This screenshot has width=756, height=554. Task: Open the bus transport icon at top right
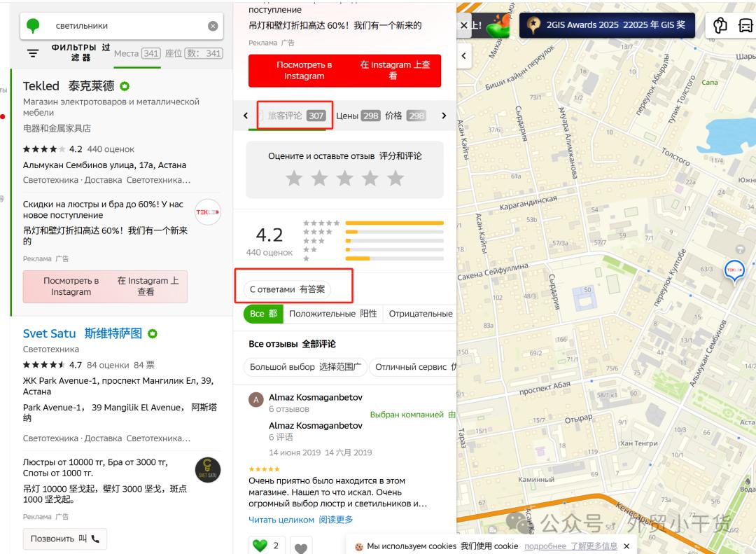[x=745, y=26]
